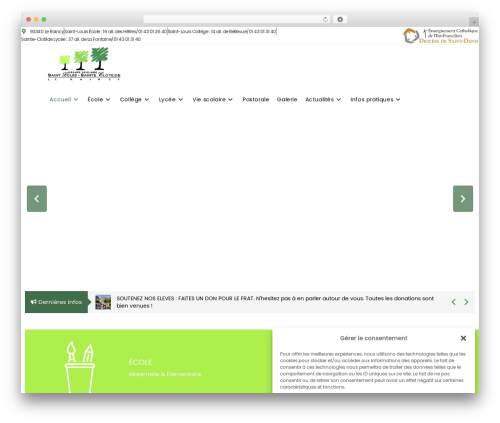Open the Actualités menu item
This screenshot has width=500, height=423.
click(x=319, y=99)
